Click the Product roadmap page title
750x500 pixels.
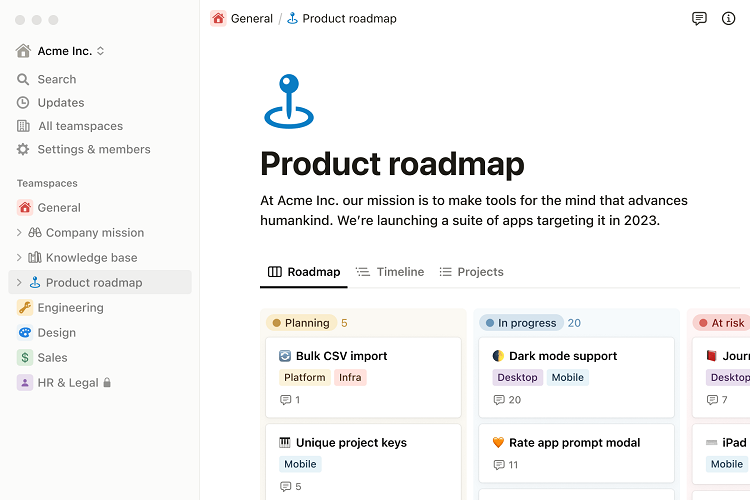coord(392,164)
